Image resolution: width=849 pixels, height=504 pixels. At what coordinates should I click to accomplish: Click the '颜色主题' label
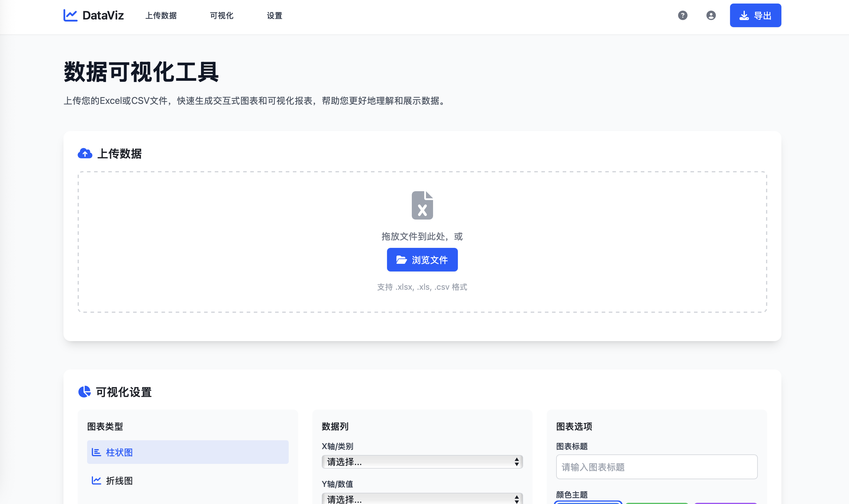coord(572,495)
